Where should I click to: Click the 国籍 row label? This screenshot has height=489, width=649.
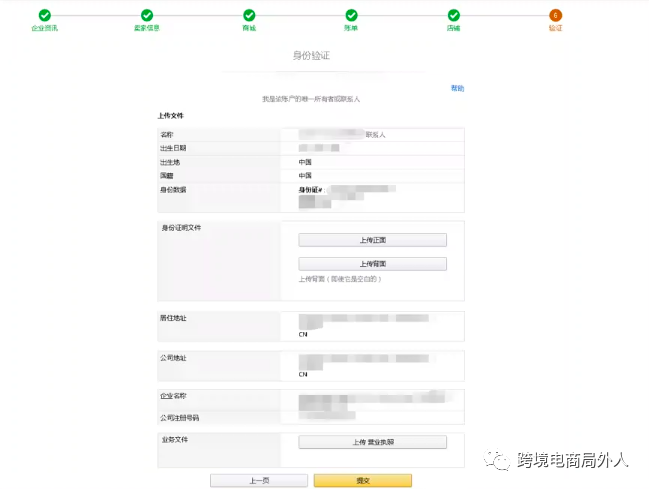click(x=167, y=176)
